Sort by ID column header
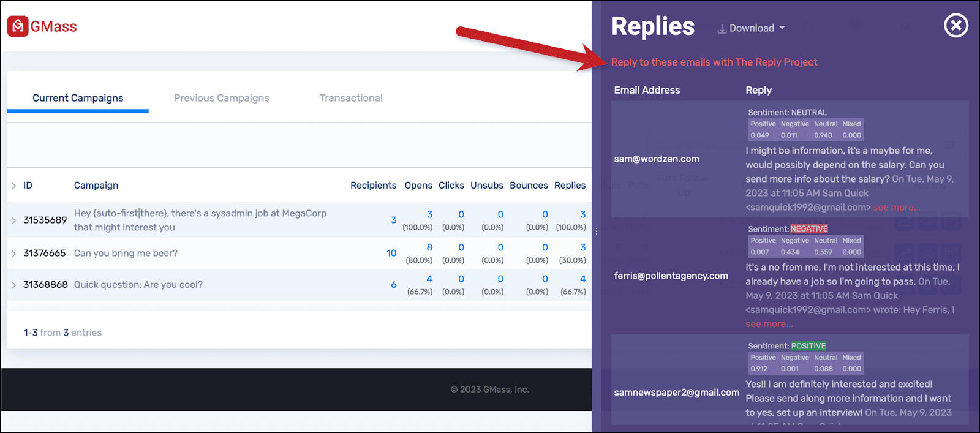 [28, 186]
